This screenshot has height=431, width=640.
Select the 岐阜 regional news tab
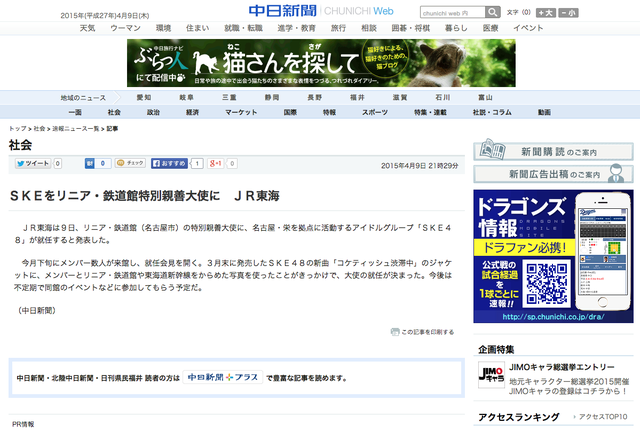[187, 98]
